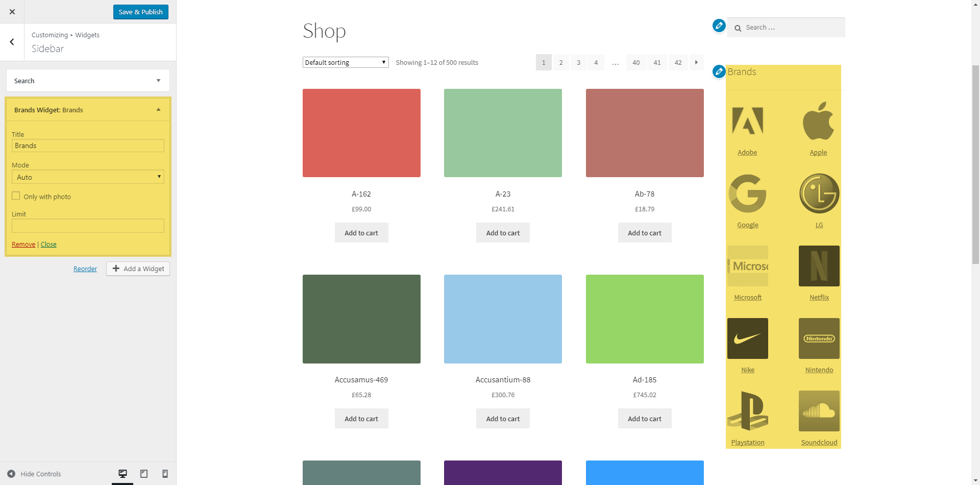Image resolution: width=980 pixels, height=485 pixels.
Task: Click the Netflix text link
Action: (x=819, y=298)
